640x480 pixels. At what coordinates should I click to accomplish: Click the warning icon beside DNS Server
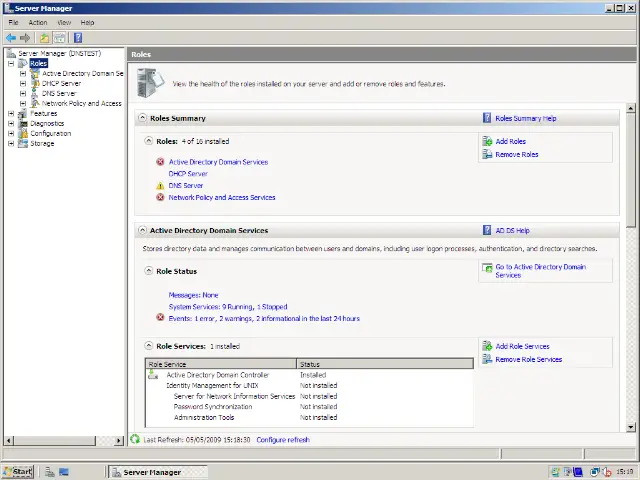point(160,185)
